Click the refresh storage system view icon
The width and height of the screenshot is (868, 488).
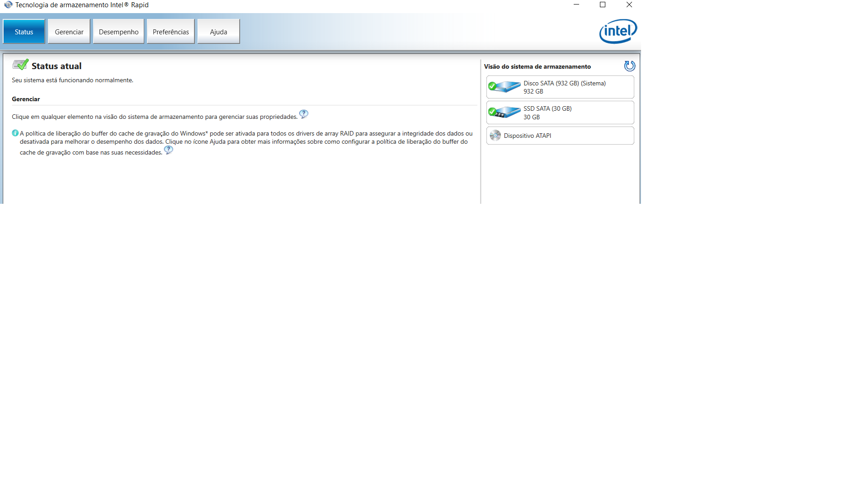(629, 66)
